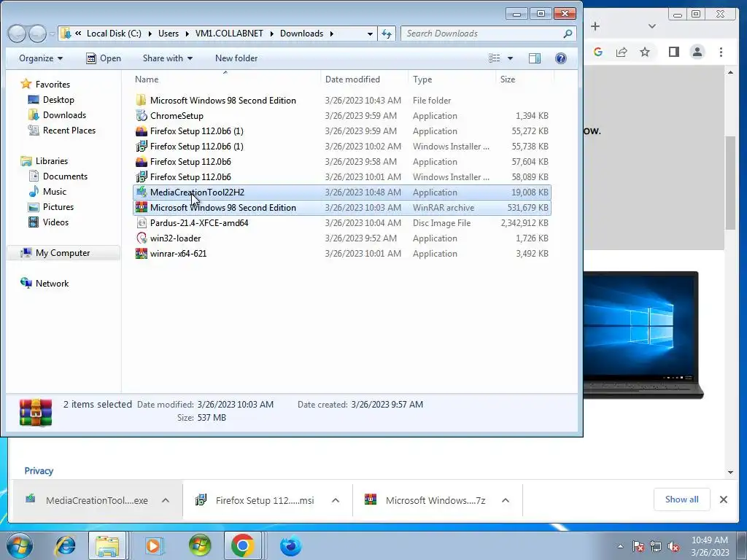Image resolution: width=747 pixels, height=560 pixels.
Task: Sort by the Type column header
Action: 452,79
